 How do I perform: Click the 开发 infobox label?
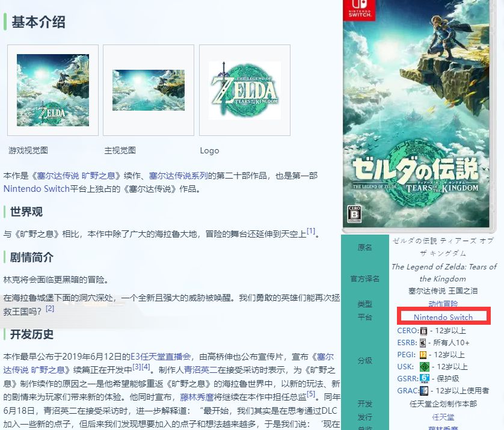[365, 404]
